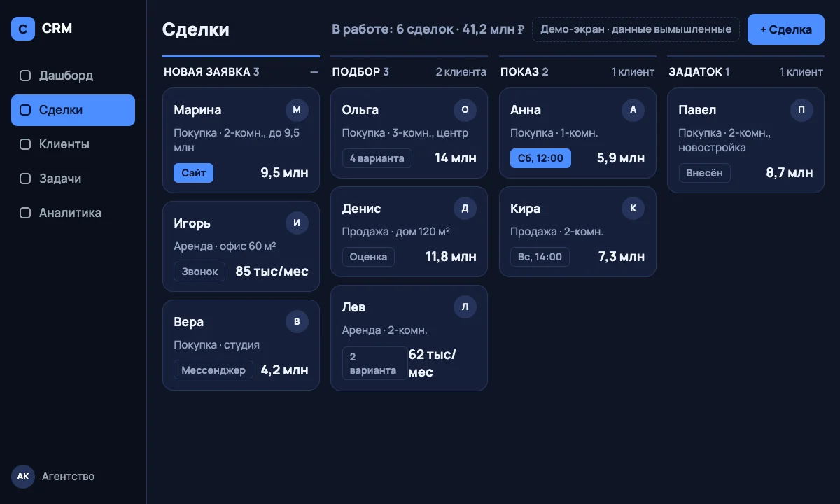Open the Задачи section
Image resolution: width=840 pixels, height=504 pixels.
click(x=73, y=178)
